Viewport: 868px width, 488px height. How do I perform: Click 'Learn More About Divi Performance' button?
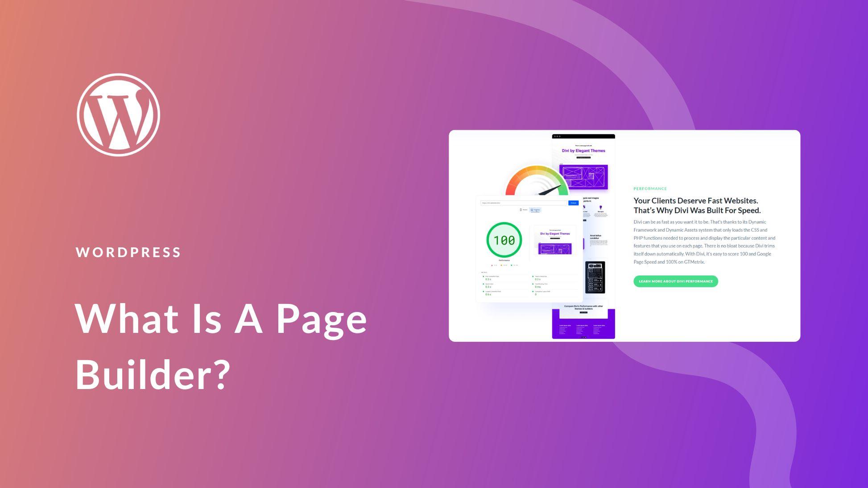(x=674, y=281)
